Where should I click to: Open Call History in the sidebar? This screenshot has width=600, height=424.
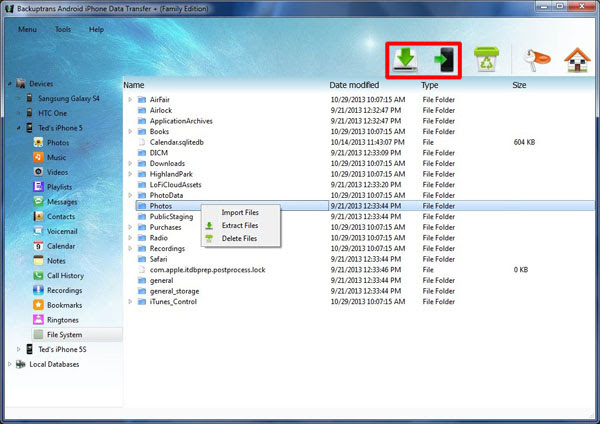65,276
